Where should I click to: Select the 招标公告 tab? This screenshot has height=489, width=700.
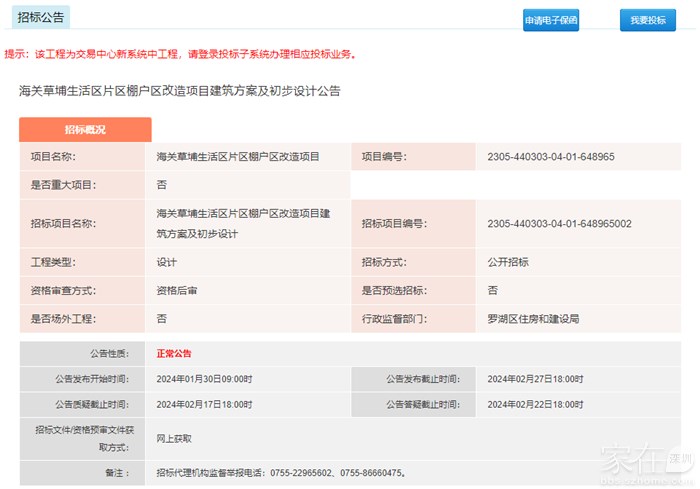[41, 19]
